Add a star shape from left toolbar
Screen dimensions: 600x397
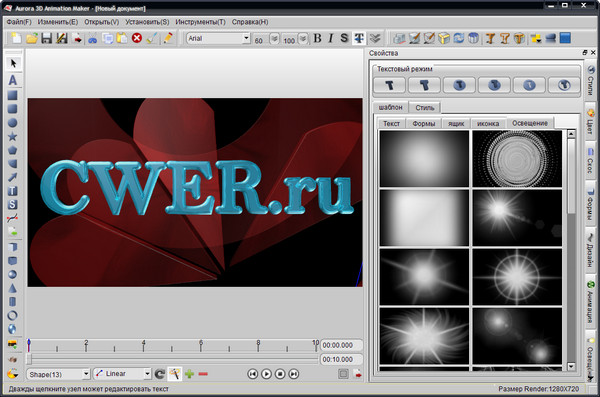coord(13,136)
